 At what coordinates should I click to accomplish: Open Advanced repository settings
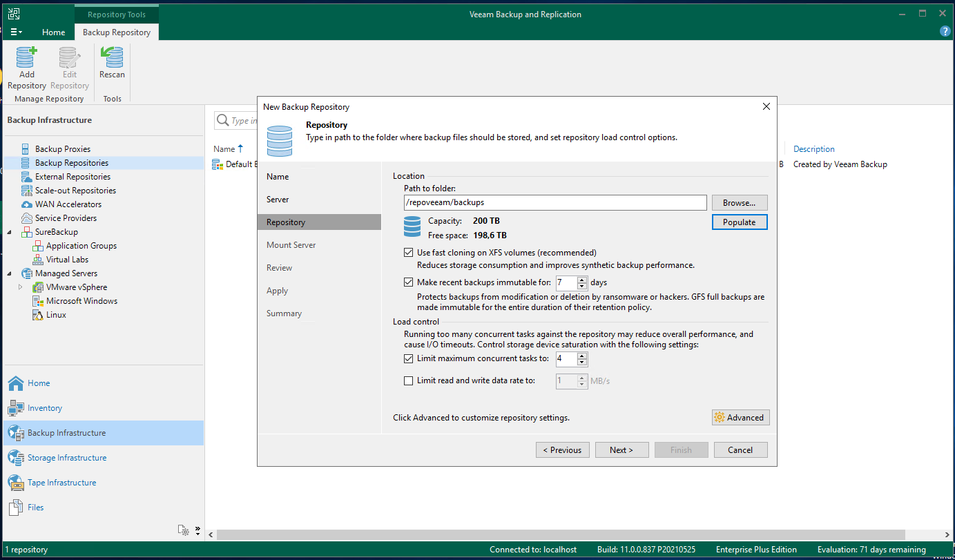740,417
